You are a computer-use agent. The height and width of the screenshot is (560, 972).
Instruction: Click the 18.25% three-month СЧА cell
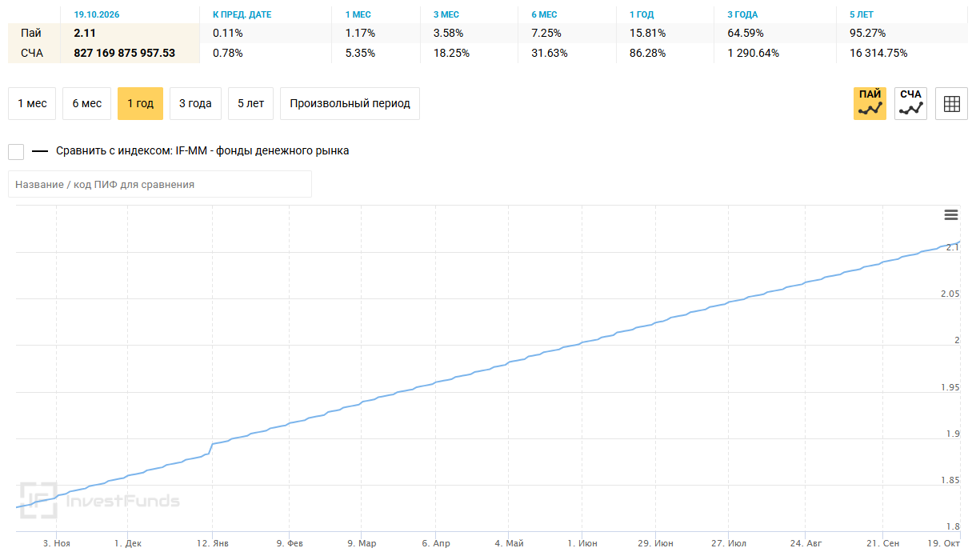pos(452,54)
